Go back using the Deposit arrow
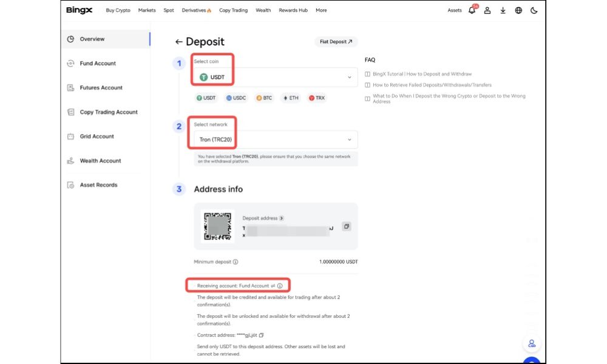 (178, 42)
